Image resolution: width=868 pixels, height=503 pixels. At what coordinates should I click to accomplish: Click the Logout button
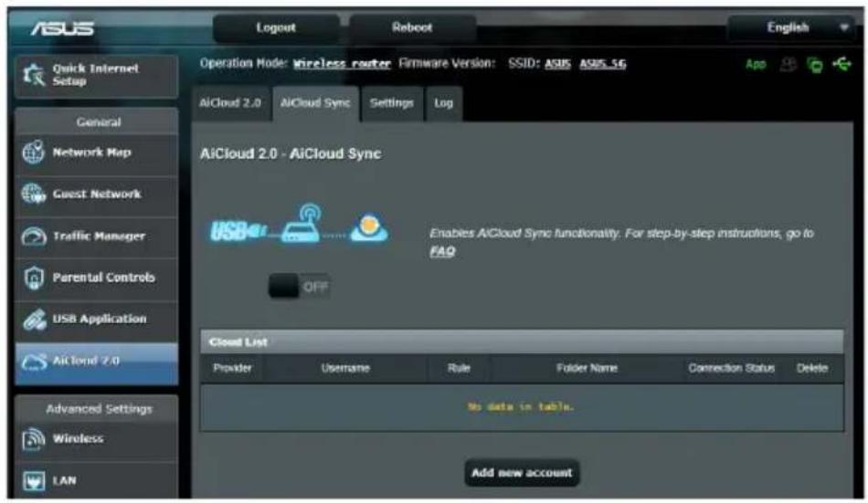[x=276, y=27]
